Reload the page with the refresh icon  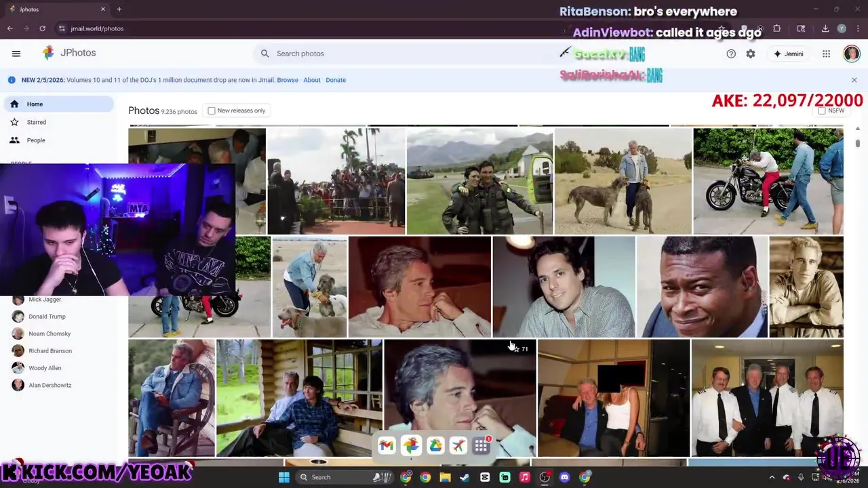pyautogui.click(x=42, y=28)
